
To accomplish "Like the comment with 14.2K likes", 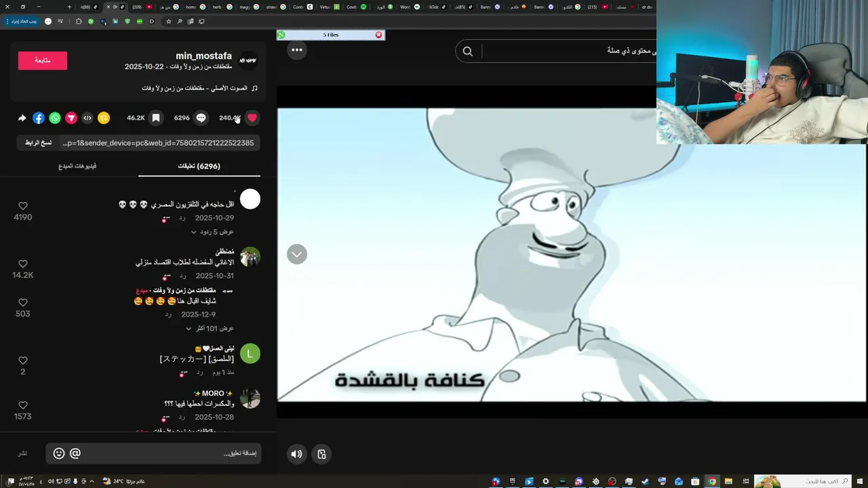I will 23,264.
